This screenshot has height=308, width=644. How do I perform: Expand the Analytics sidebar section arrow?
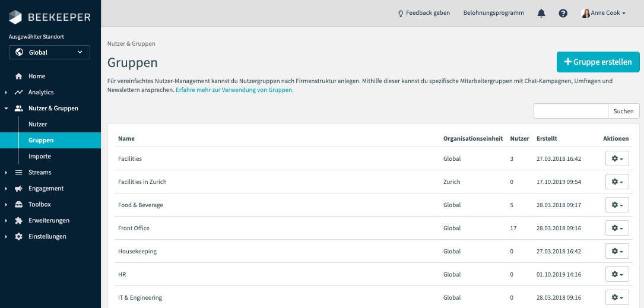[x=6, y=93]
